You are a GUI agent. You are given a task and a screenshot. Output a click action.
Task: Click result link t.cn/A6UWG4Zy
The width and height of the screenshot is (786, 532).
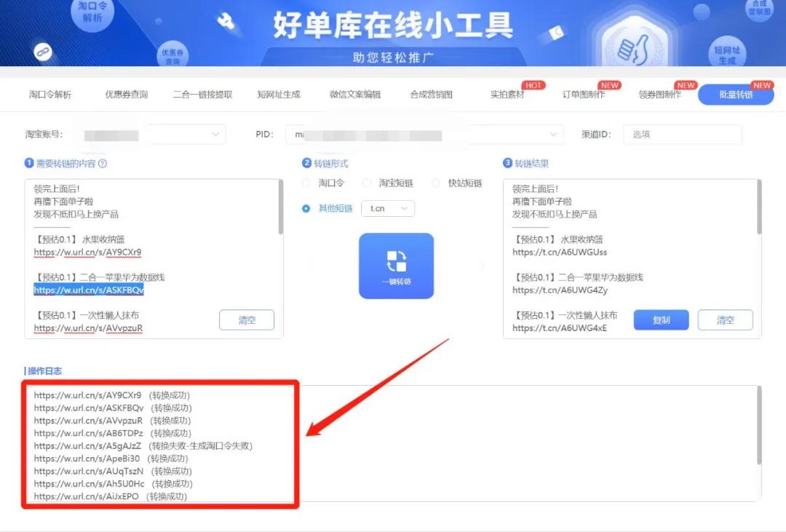click(560, 290)
